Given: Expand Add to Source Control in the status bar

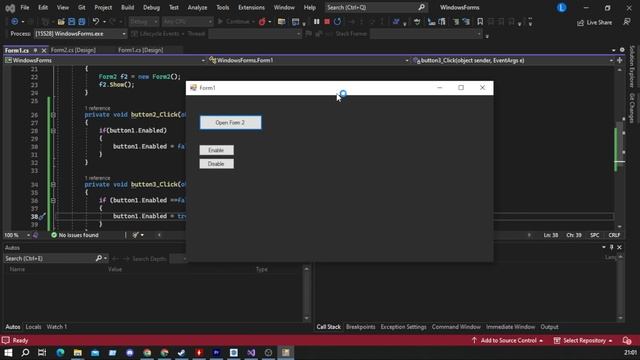Looking at the screenshot, I should pos(507,340).
